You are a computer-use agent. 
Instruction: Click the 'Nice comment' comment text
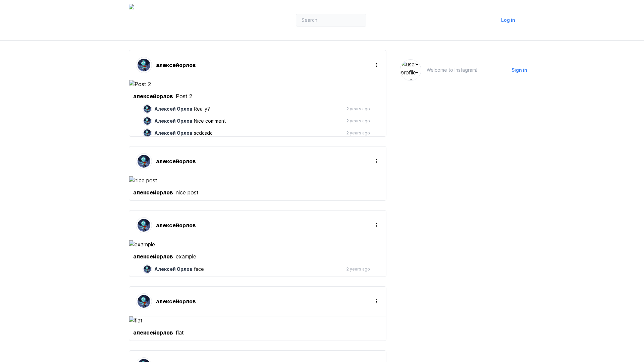tap(210, 121)
